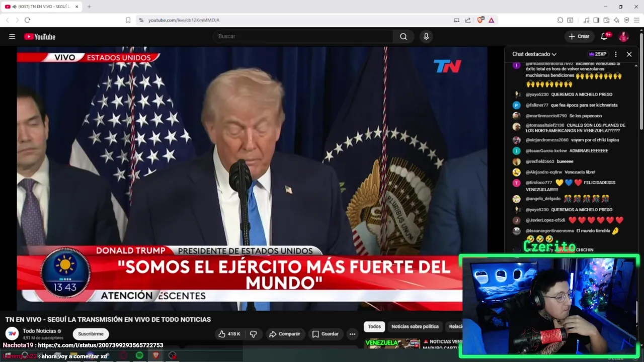View site information next to URL
This screenshot has height=362, width=644.
click(141, 20)
